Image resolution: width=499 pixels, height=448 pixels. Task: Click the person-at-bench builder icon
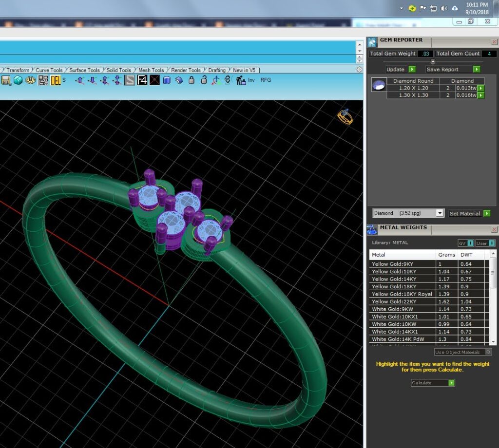click(241, 80)
